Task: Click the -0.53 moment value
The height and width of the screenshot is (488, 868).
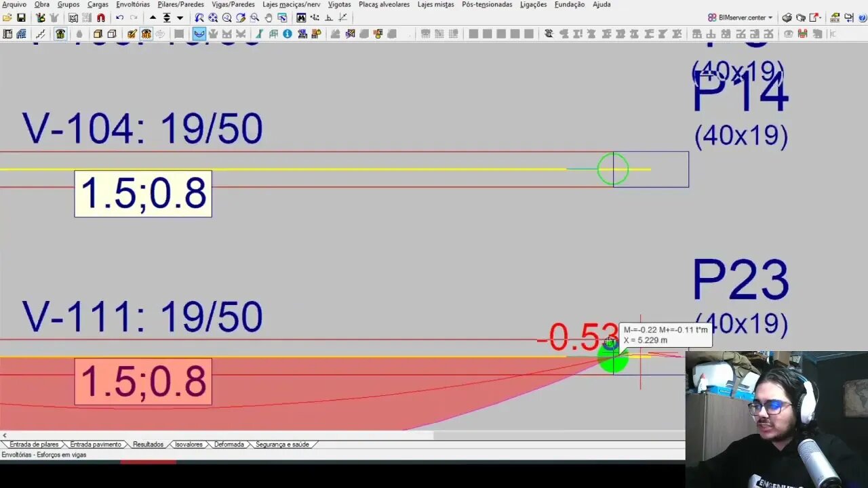Action: coord(576,337)
